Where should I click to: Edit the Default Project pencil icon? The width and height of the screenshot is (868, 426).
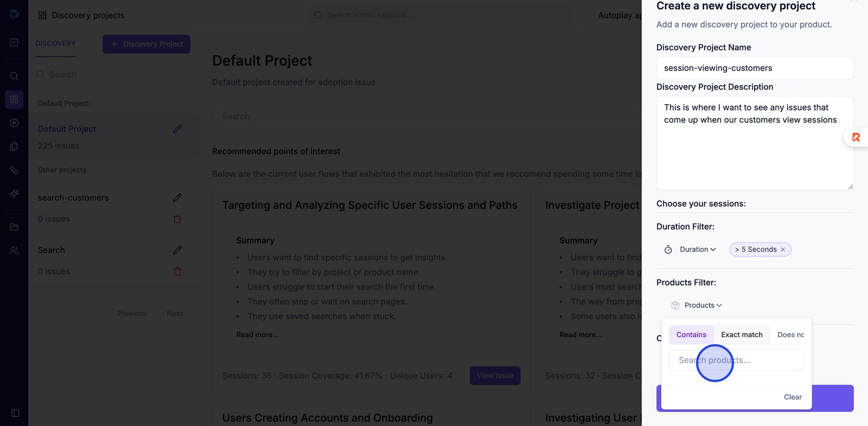[x=177, y=129]
